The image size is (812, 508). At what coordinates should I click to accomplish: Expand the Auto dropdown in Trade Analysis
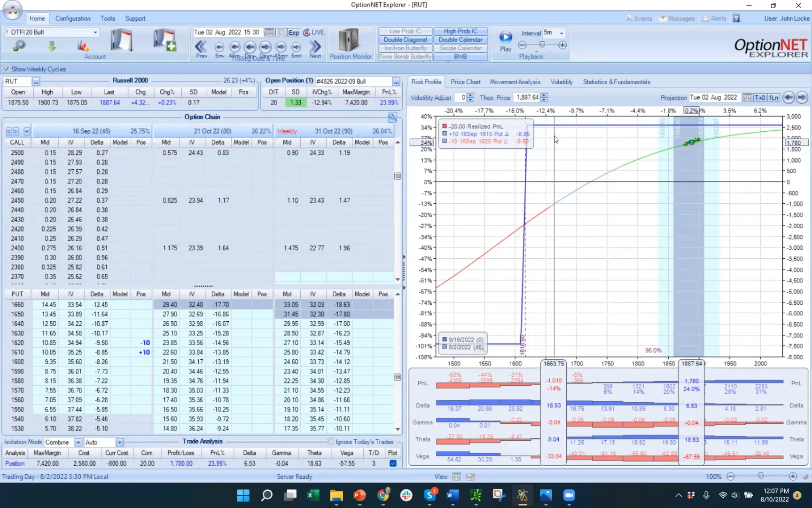(119, 442)
